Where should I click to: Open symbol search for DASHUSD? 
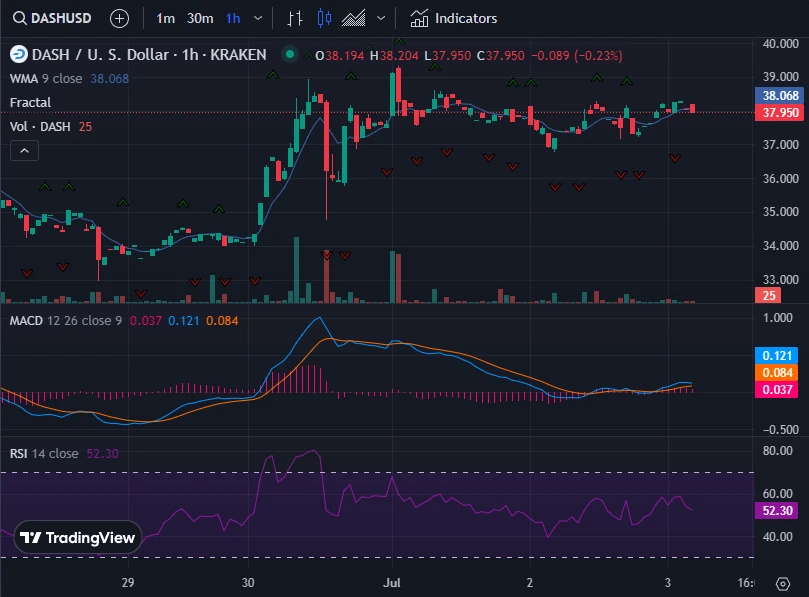coord(52,19)
